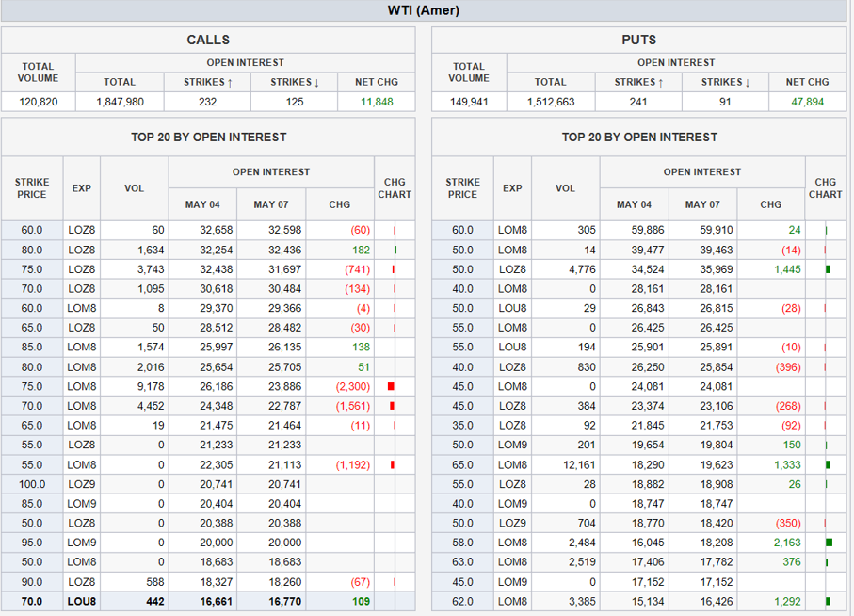Sort by VOL column in calls table
854x616 pixels.
click(x=135, y=188)
